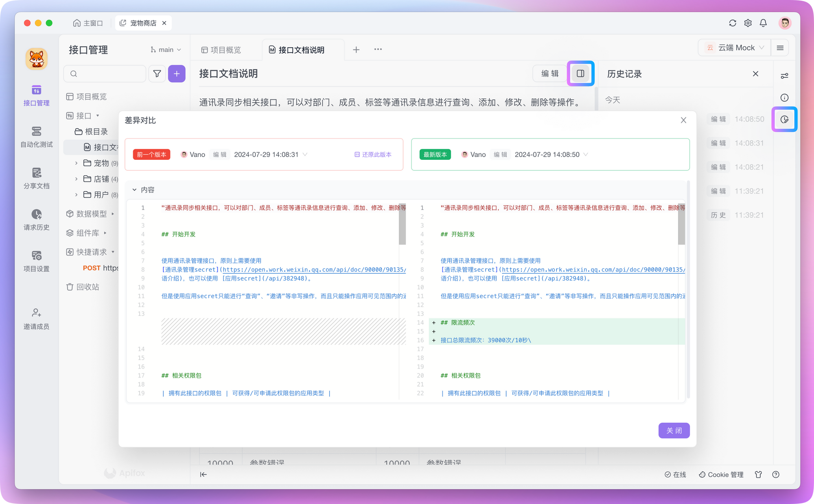Screen dimensions: 814x504
Task: Open previous version timestamp dropdown
Action: tap(305, 155)
